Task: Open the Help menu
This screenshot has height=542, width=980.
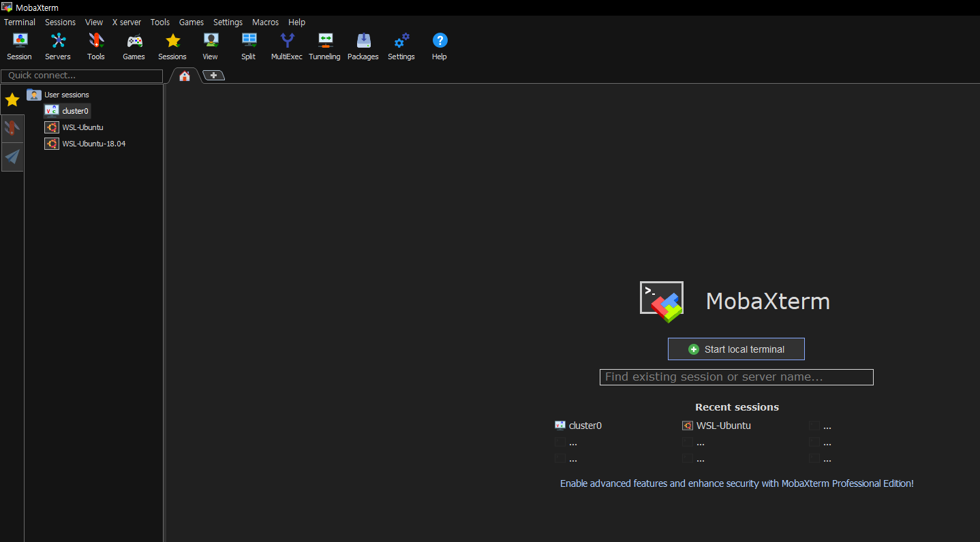Action: click(x=296, y=22)
